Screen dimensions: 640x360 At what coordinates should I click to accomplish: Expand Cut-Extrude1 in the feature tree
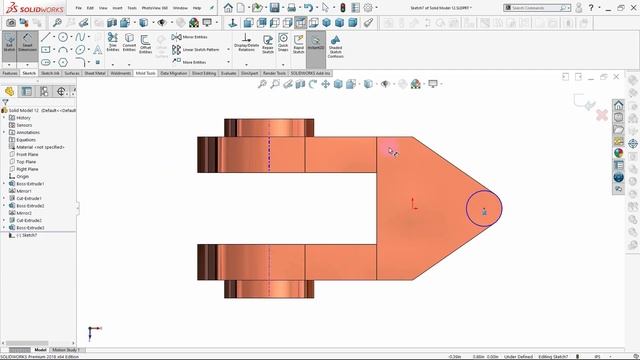coord(4,198)
